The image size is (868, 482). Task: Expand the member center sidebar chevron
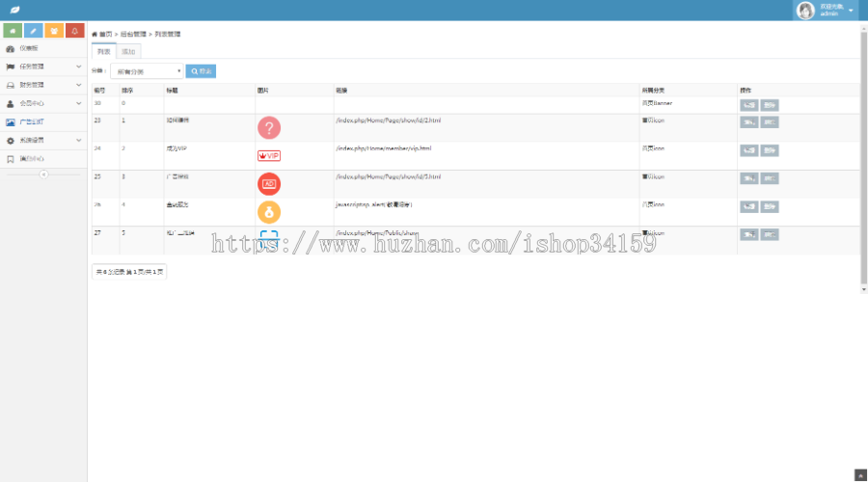[79, 103]
